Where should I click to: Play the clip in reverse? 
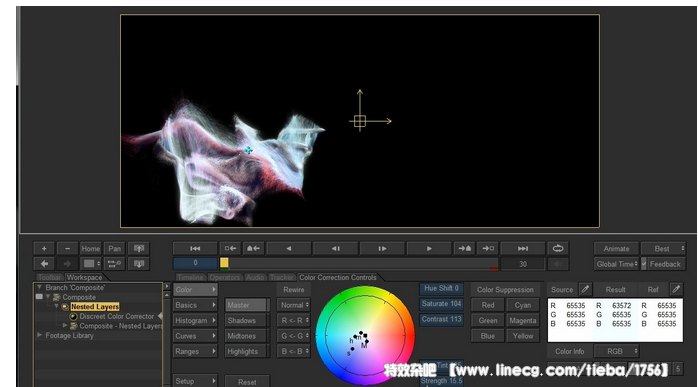pos(288,248)
